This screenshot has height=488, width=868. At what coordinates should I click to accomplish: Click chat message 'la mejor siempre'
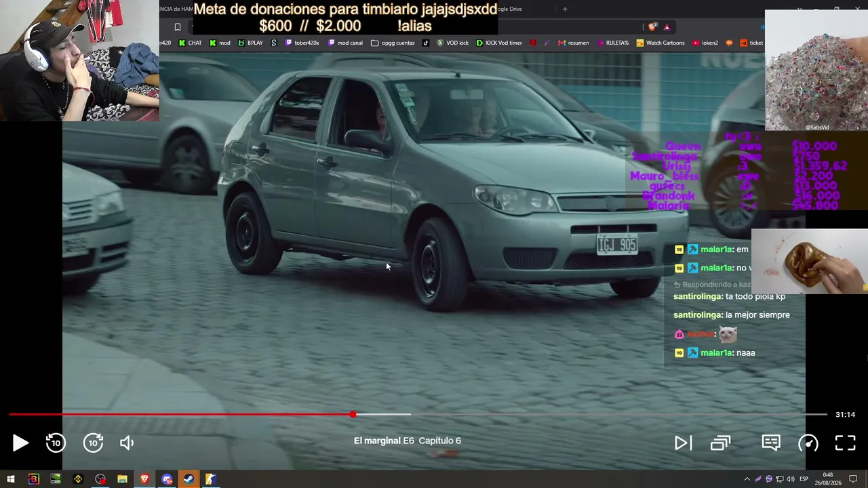(757, 314)
